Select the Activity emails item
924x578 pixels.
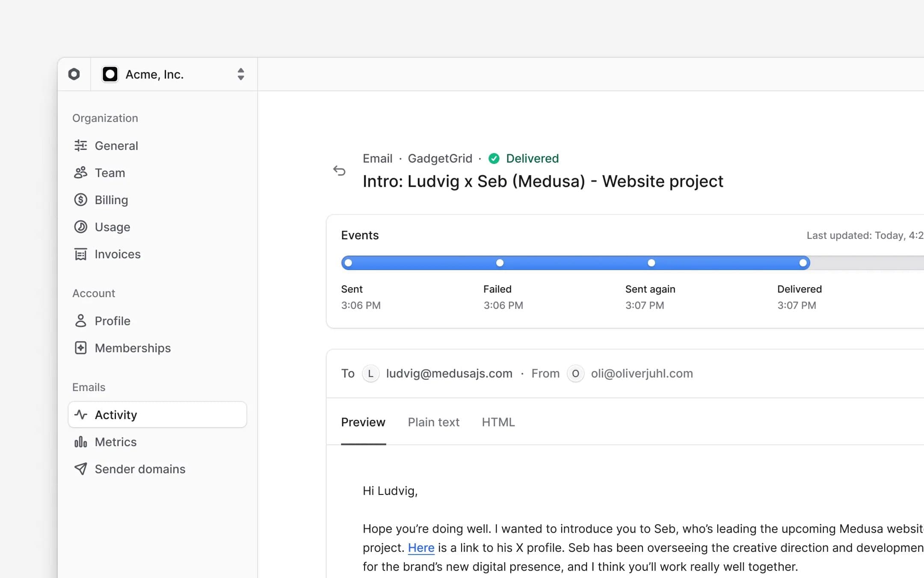[x=157, y=414]
